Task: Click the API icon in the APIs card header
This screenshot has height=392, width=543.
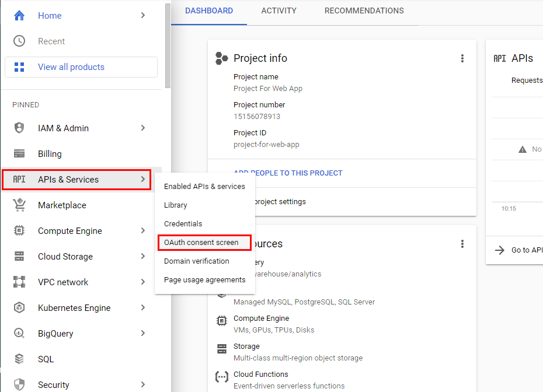Action: (x=500, y=58)
